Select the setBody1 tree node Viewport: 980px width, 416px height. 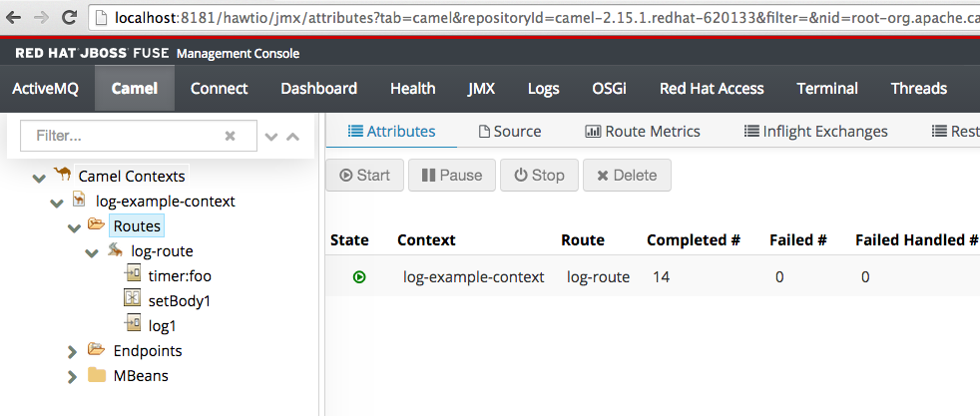[x=180, y=301]
